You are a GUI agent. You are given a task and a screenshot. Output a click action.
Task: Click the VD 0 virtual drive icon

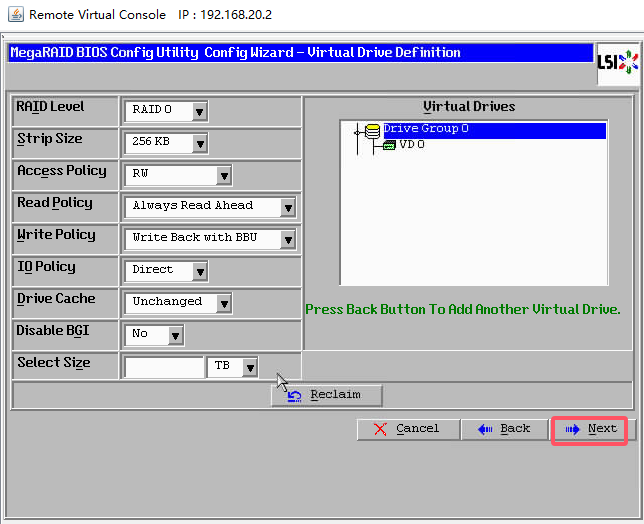click(x=389, y=145)
